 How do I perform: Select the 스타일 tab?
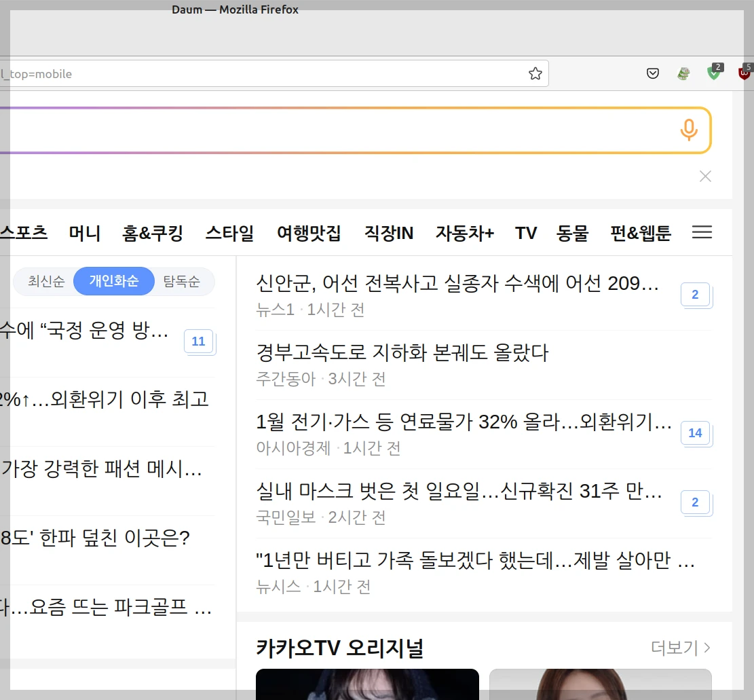pyautogui.click(x=230, y=233)
